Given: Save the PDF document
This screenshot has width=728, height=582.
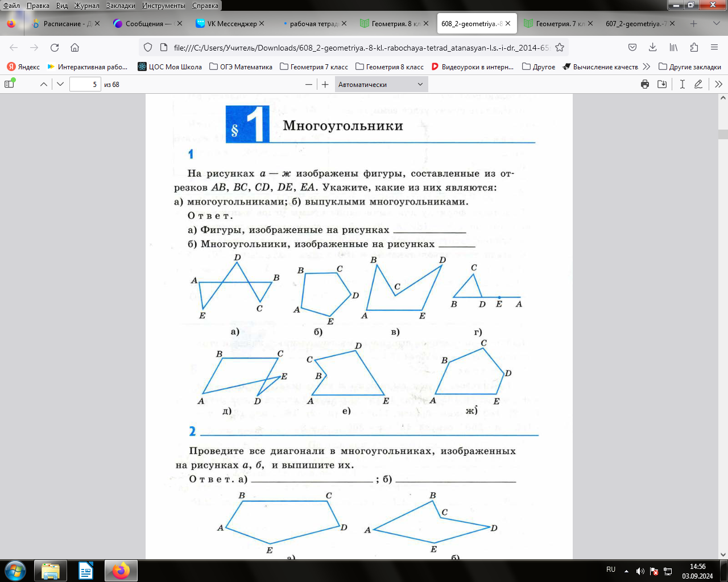Looking at the screenshot, I should (662, 84).
